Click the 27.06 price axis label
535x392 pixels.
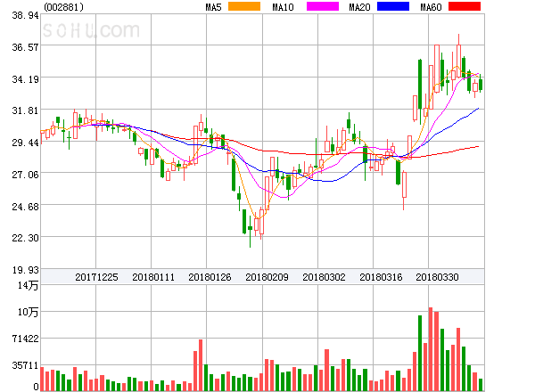click(x=25, y=175)
